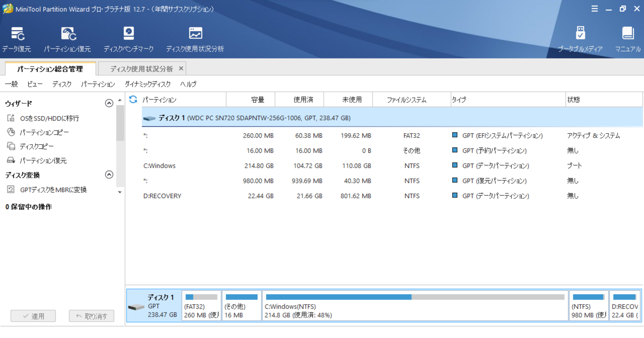The width and height of the screenshot is (644, 338).
Task: Select ディスクコピー in the wizard sidebar
Action: tap(36, 147)
